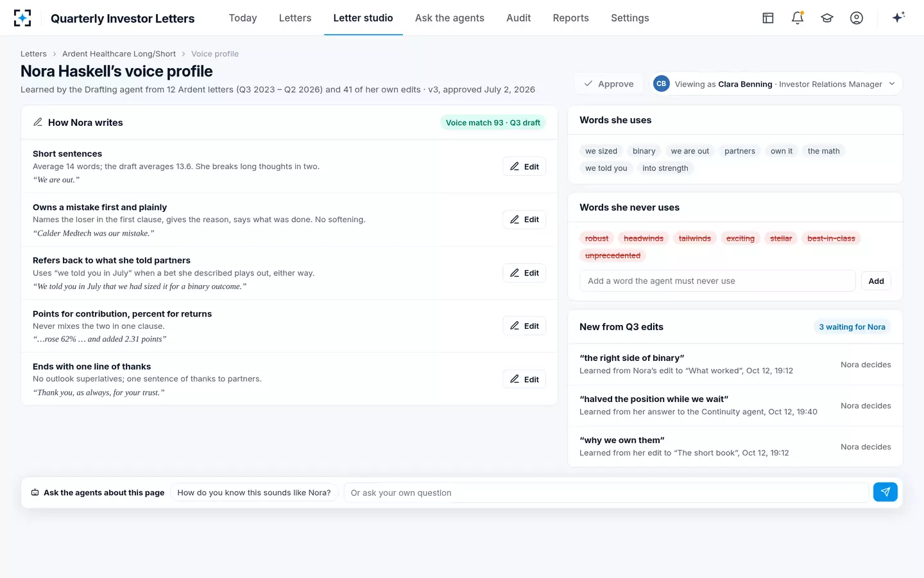Open the sparkle AI assistant icon

coord(898,17)
